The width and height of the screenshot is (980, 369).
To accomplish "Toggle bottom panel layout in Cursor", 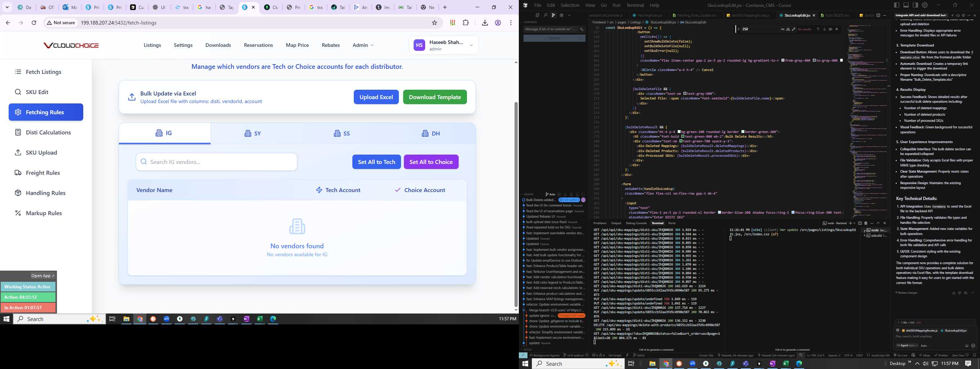I will tap(906, 5).
